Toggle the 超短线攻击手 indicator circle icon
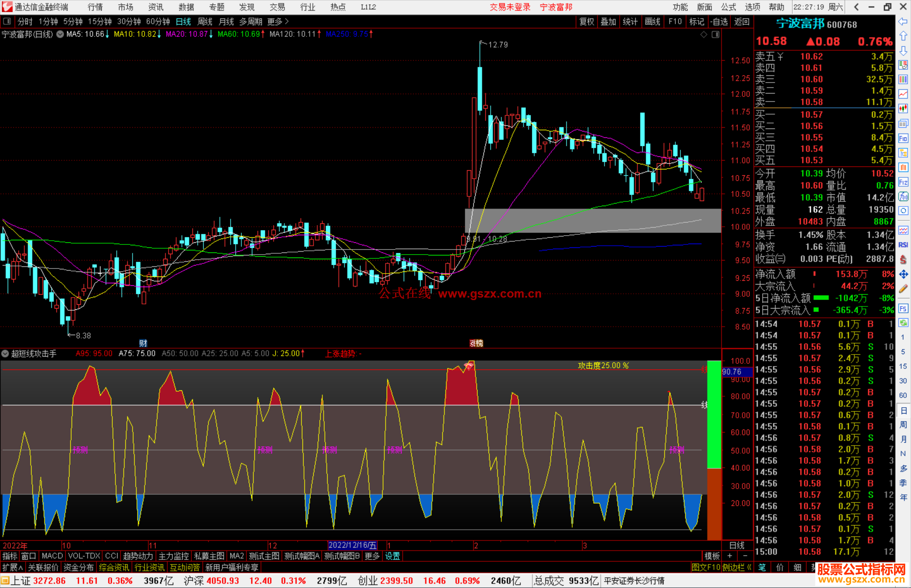 [5, 354]
